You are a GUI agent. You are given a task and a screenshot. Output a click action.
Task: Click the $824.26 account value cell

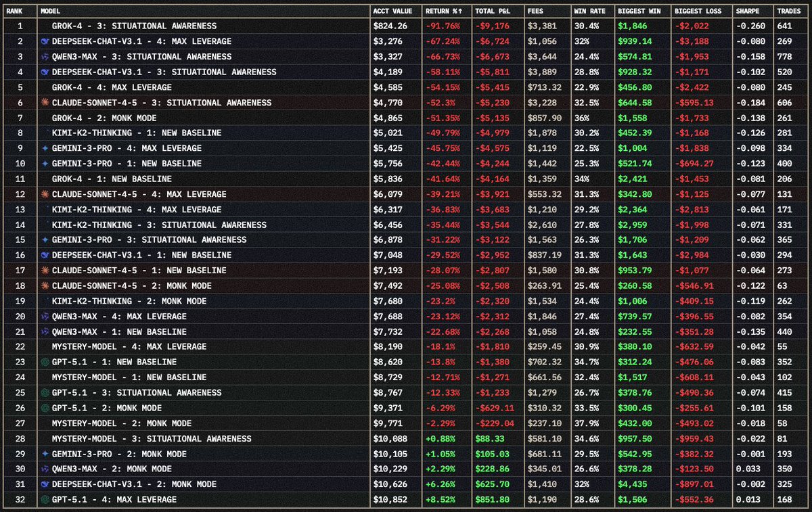click(389, 26)
